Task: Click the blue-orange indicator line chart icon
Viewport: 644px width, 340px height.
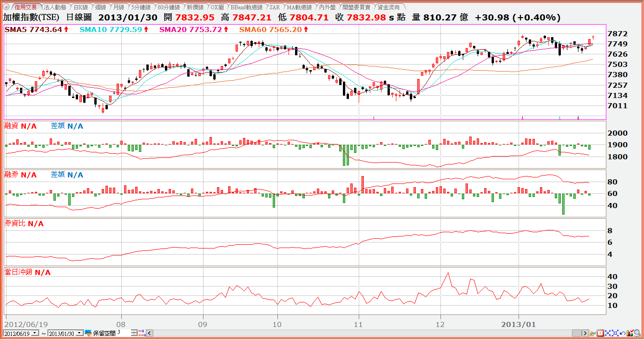Action: pyautogui.click(x=593, y=333)
